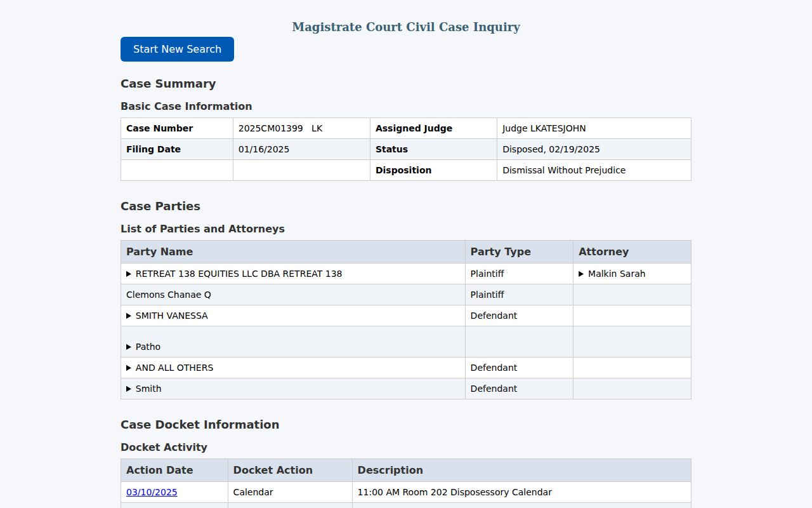Click the status value Disposed, 02/19/2025
The width and height of the screenshot is (812, 508).
[x=551, y=149]
